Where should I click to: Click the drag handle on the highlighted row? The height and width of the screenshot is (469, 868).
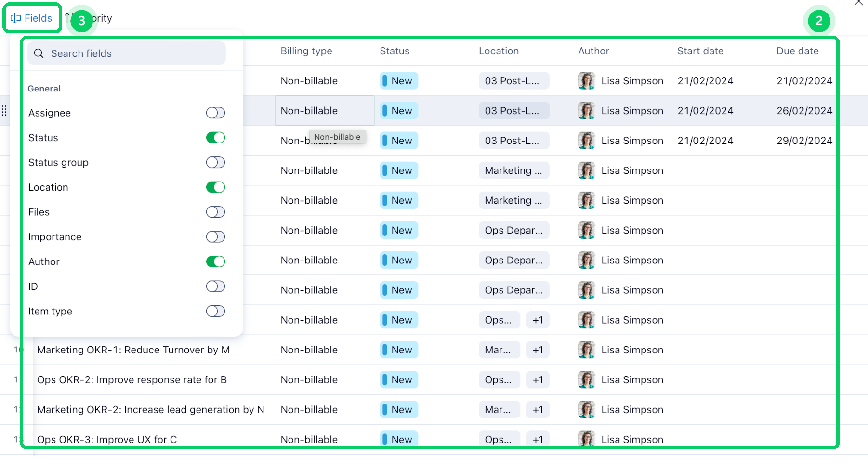(x=4, y=110)
